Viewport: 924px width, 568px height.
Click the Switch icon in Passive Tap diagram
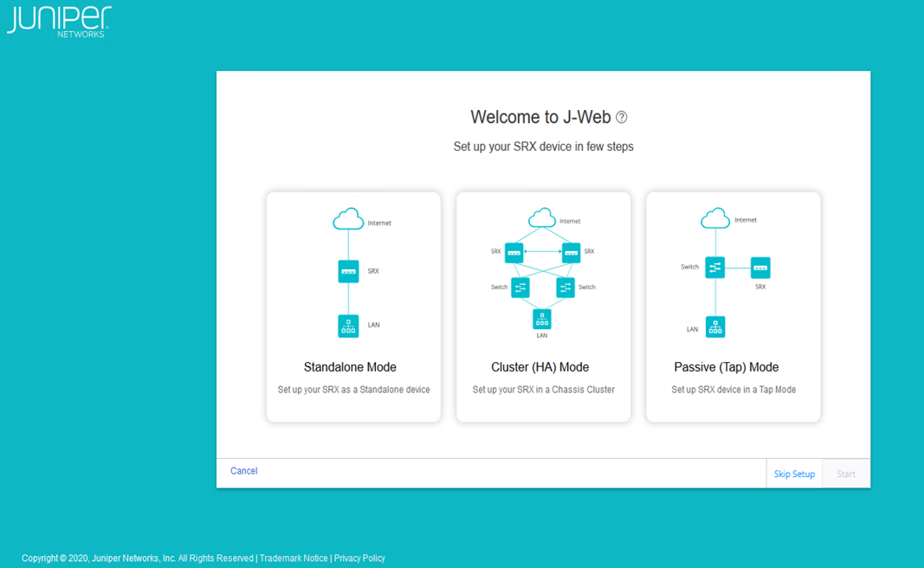[714, 268]
